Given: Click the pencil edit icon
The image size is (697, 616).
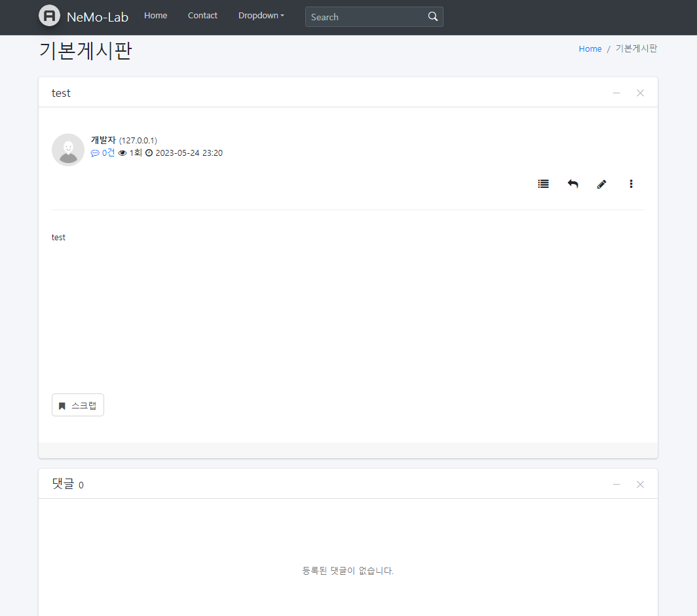Looking at the screenshot, I should (601, 184).
